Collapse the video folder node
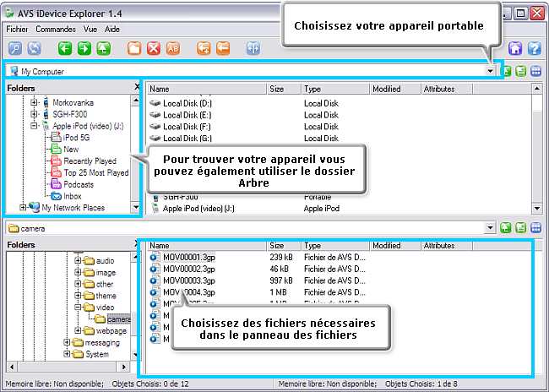This screenshot has height=392, width=549. 78,308
